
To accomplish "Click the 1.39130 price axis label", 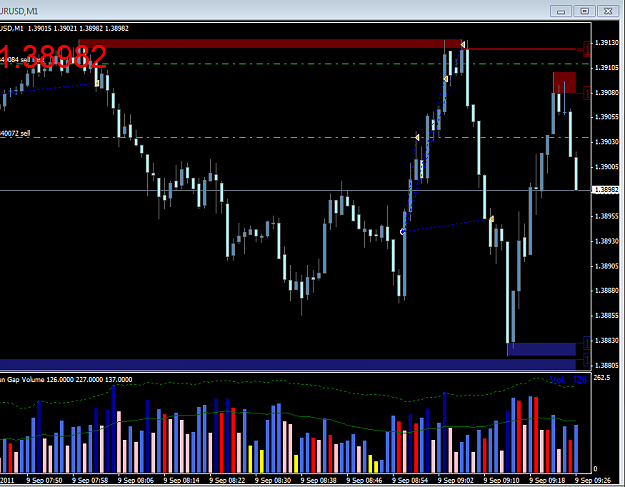I will click(x=607, y=43).
